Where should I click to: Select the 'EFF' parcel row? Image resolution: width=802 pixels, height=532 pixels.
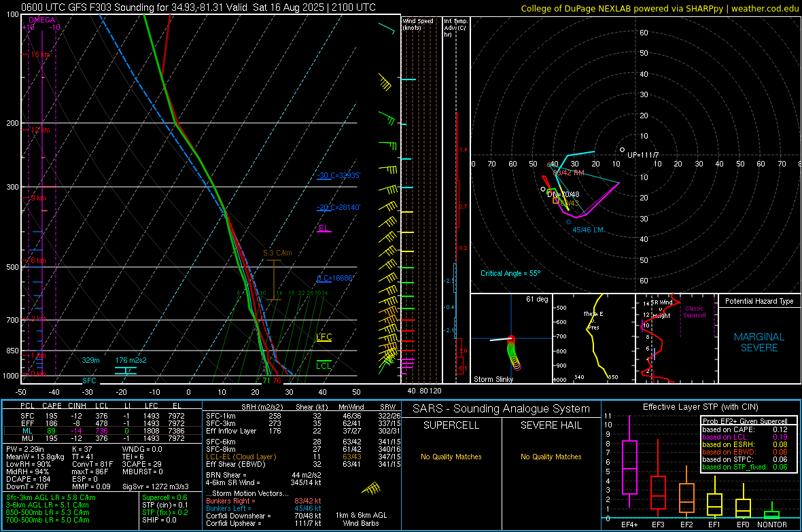[x=103, y=423]
